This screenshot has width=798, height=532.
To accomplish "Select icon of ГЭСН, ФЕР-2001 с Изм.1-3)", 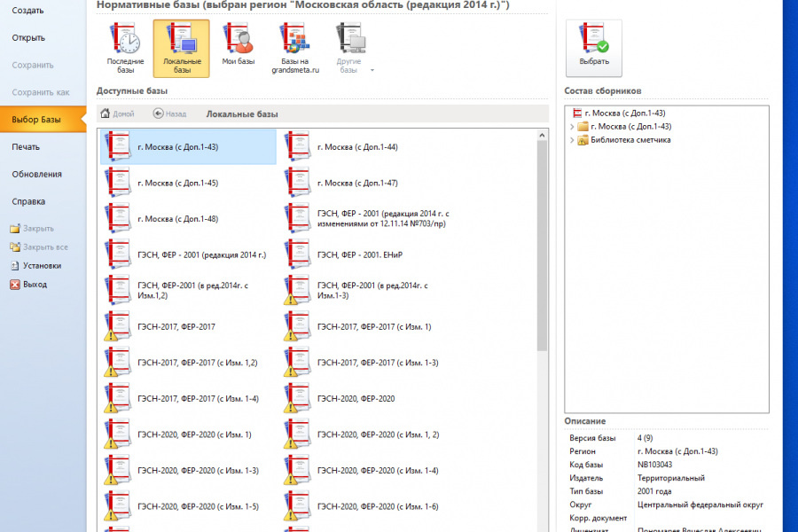I will coord(297,290).
